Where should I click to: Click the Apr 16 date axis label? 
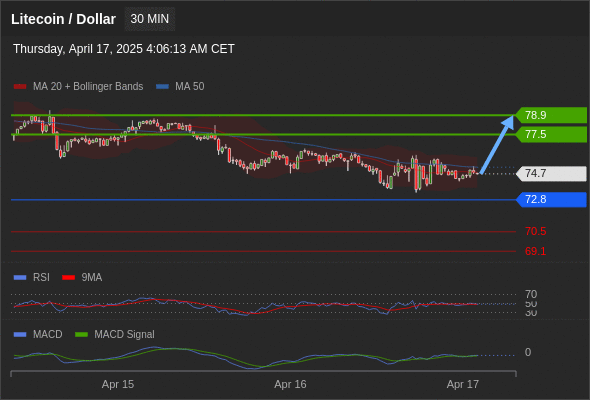click(x=290, y=384)
